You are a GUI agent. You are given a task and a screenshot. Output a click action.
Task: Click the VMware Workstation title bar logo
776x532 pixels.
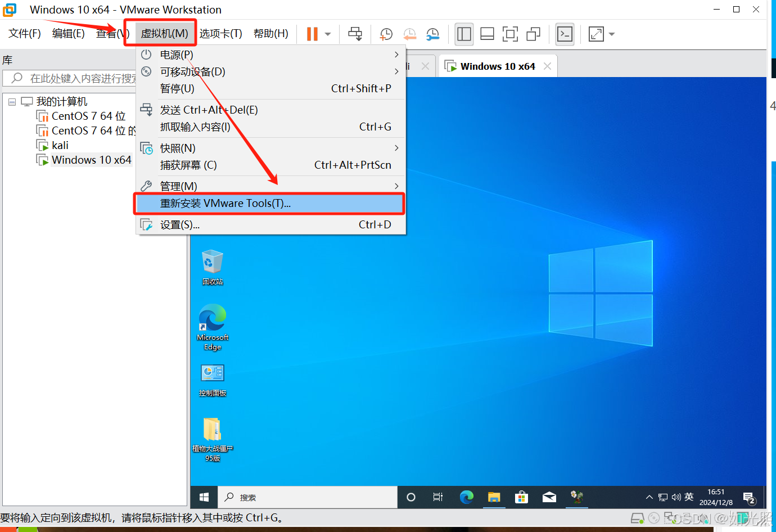click(10, 10)
